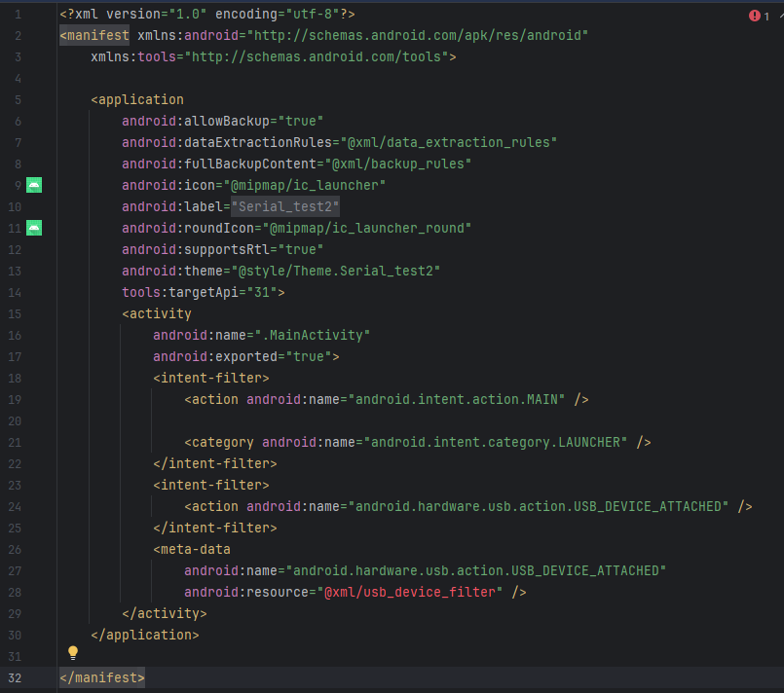Click the android:fullBackupContent attribute name

(x=219, y=164)
